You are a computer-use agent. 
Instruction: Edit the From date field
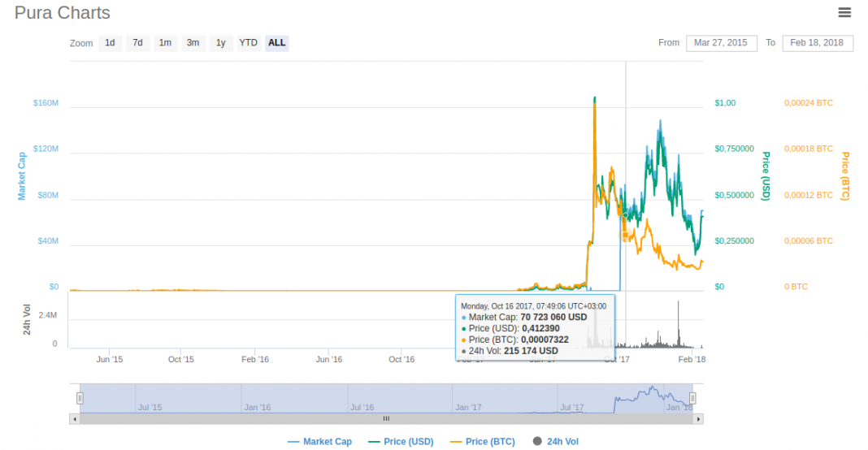coord(722,43)
